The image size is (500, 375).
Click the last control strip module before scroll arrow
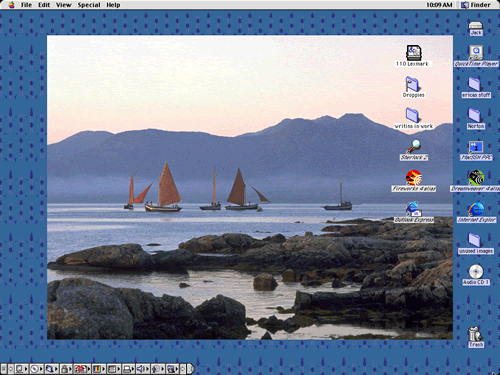[x=173, y=368]
